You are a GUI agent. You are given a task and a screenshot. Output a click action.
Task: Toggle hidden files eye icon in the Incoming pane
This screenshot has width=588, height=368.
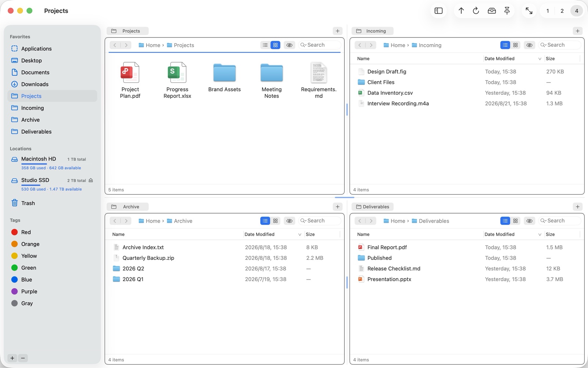530,45
